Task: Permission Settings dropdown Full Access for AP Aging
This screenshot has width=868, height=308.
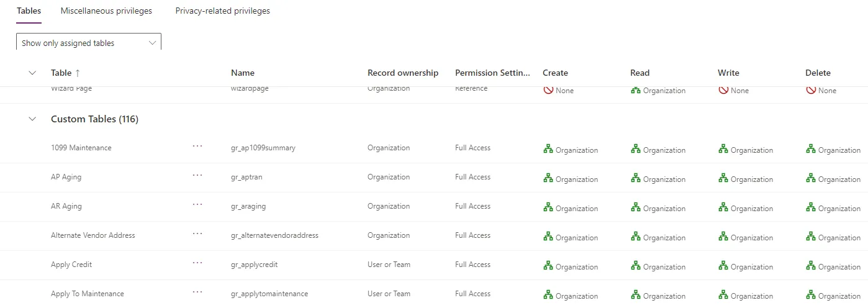Action: tap(472, 177)
